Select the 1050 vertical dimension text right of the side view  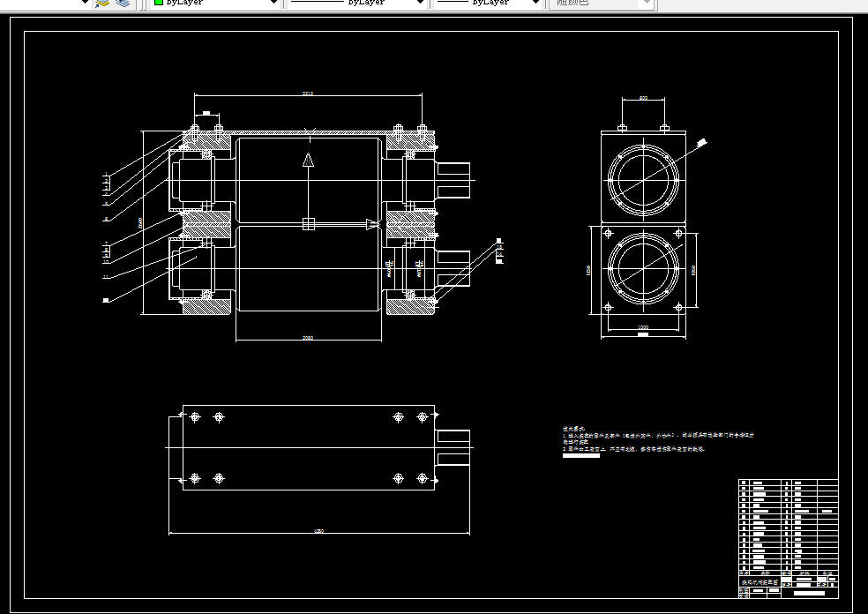point(693,270)
